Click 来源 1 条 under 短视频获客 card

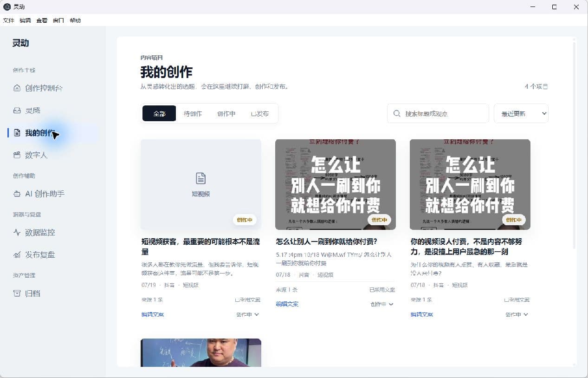coord(152,300)
